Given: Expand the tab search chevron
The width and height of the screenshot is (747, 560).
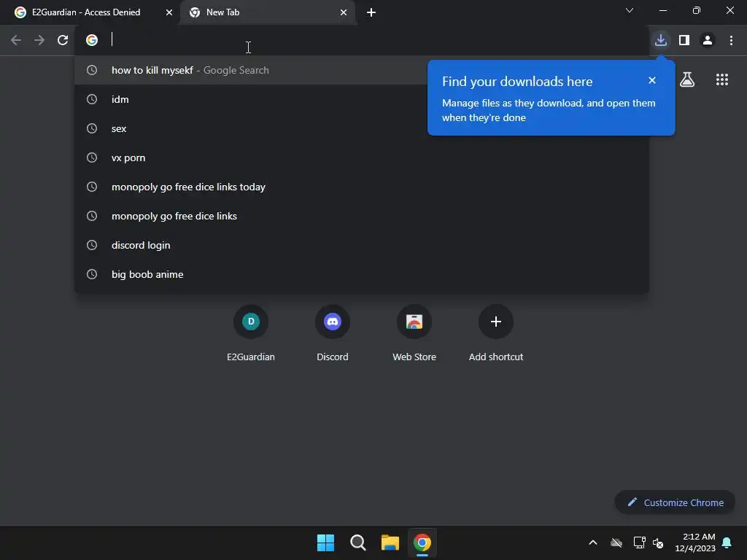Looking at the screenshot, I should pyautogui.click(x=630, y=10).
